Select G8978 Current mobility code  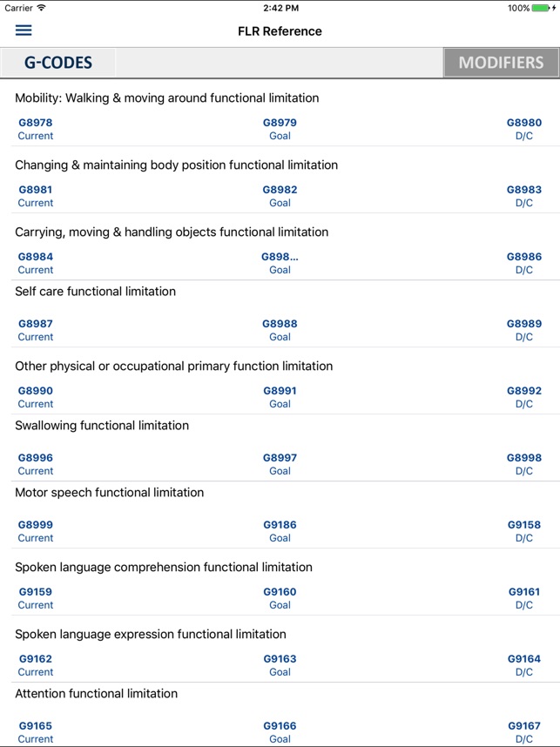(x=35, y=129)
